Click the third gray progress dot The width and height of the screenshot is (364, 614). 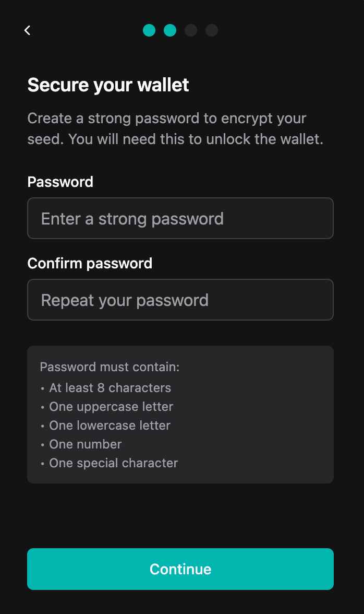pyautogui.click(x=191, y=30)
